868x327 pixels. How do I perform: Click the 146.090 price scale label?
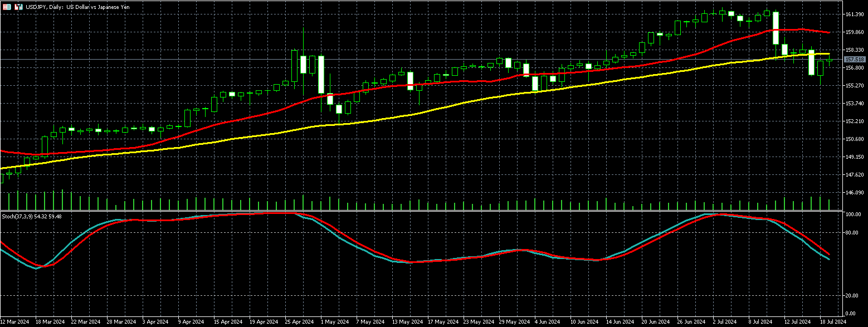tap(854, 193)
